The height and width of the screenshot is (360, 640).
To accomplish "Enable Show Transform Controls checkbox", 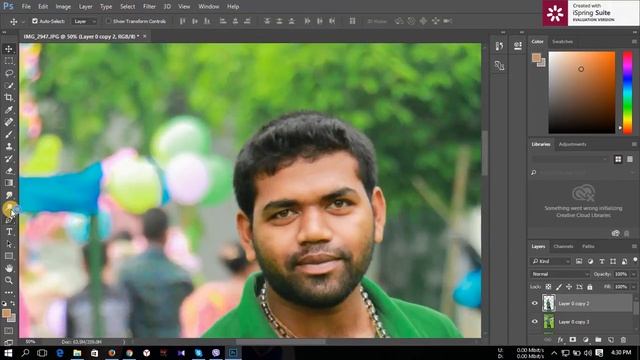I will (x=108, y=21).
